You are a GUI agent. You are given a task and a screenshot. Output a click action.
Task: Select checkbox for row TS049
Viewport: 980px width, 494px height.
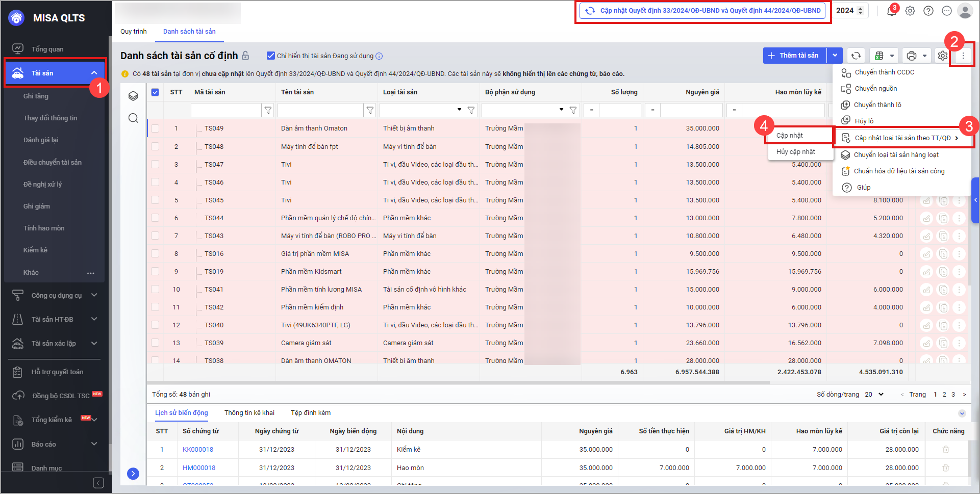155,128
